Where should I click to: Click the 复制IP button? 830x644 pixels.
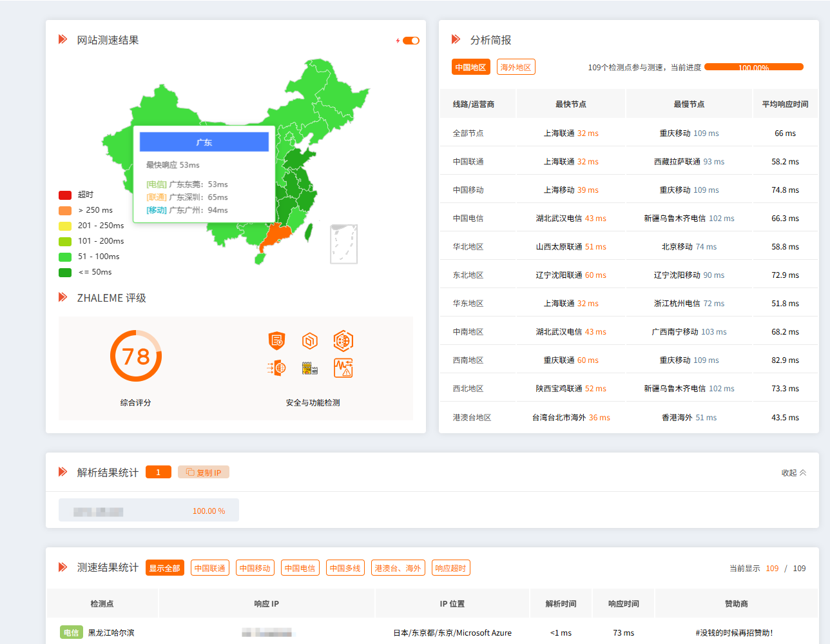pos(203,472)
